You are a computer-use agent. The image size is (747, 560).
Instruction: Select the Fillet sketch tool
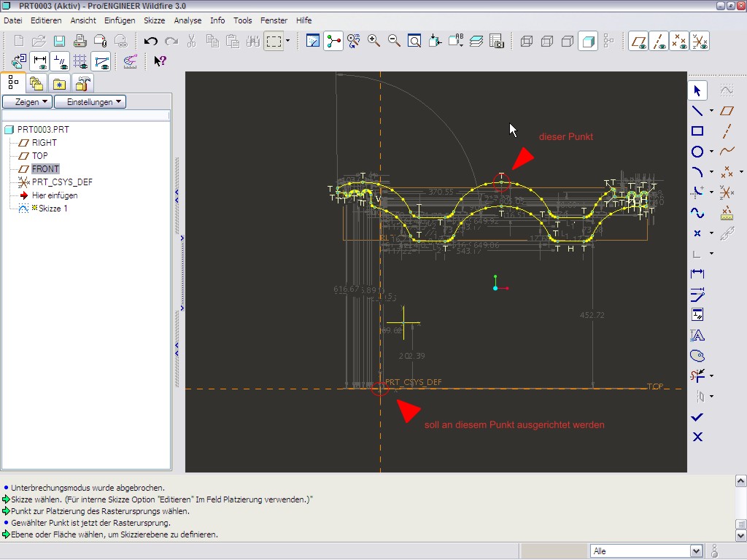click(x=697, y=192)
